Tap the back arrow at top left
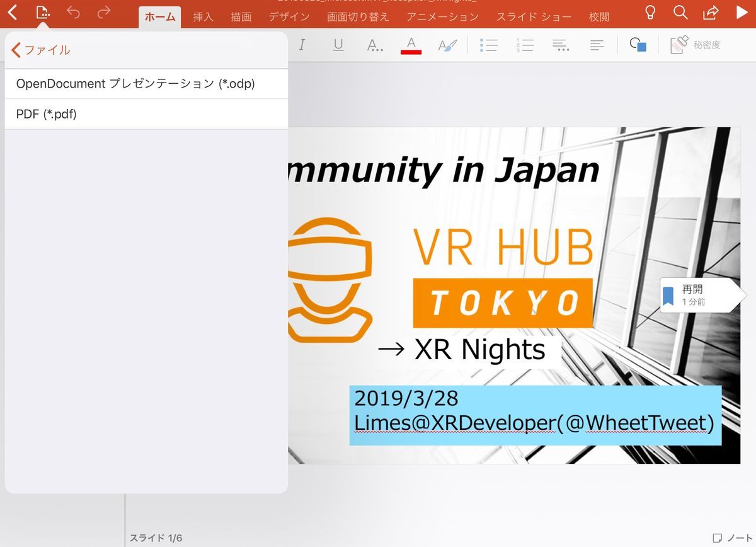Screen dimensions: 756x547 [13, 12]
